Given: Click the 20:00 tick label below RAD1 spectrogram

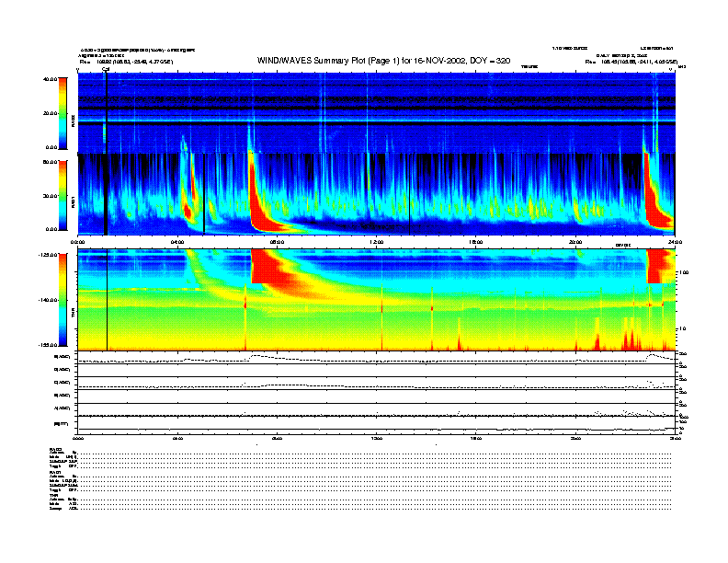Looking at the screenshot, I should (575, 242).
